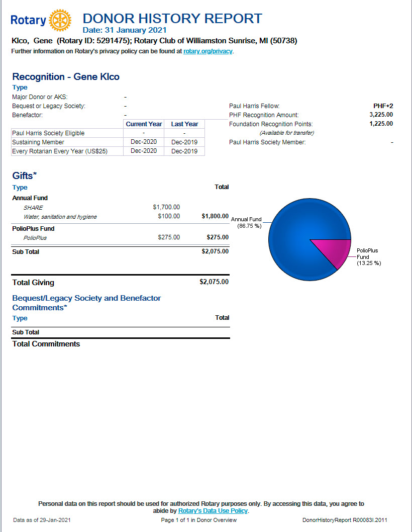Click the (Available for transfer) note
Viewport: 412px width, 532px height.
pos(287,133)
